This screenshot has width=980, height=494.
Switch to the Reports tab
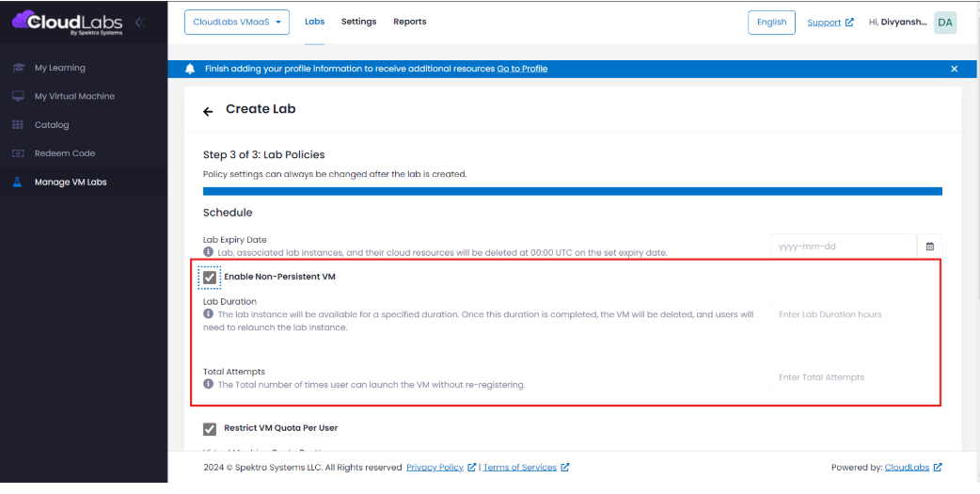tap(409, 22)
